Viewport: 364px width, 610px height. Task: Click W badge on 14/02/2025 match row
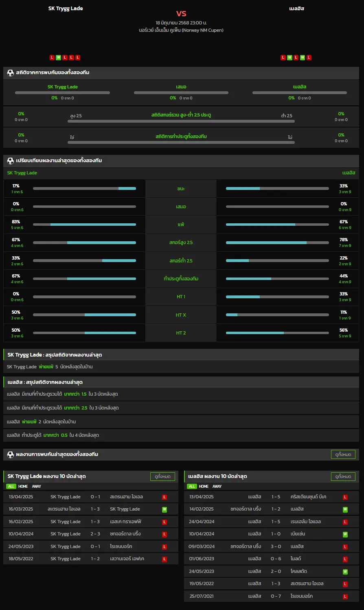click(345, 509)
